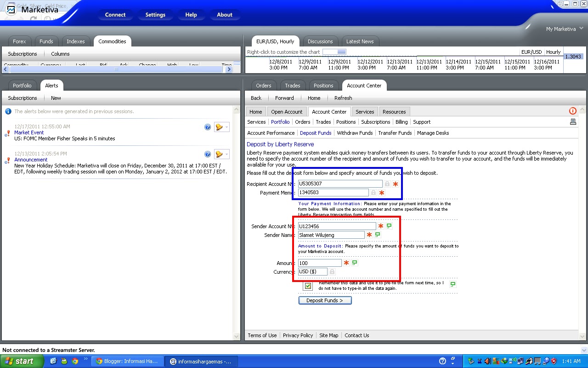588x368 pixels.
Task: Switch to the Portfolio panel tab
Action: pos(22,86)
